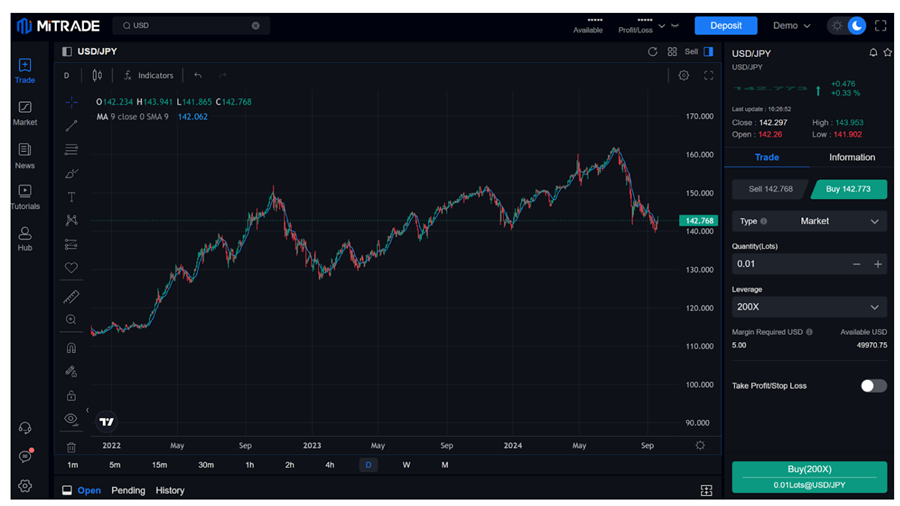Open the Pending orders tab
This screenshot has height=506, width=900.
coord(128,490)
